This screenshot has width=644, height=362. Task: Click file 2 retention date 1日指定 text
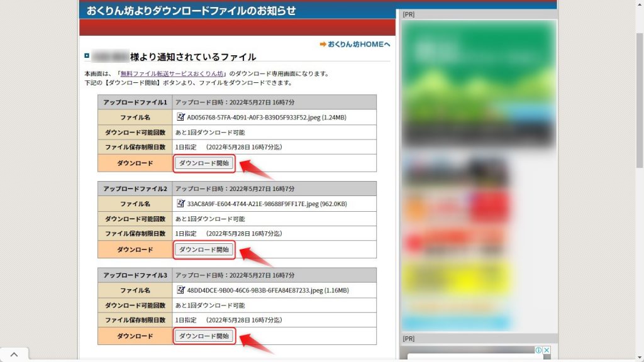pyautogui.click(x=186, y=234)
